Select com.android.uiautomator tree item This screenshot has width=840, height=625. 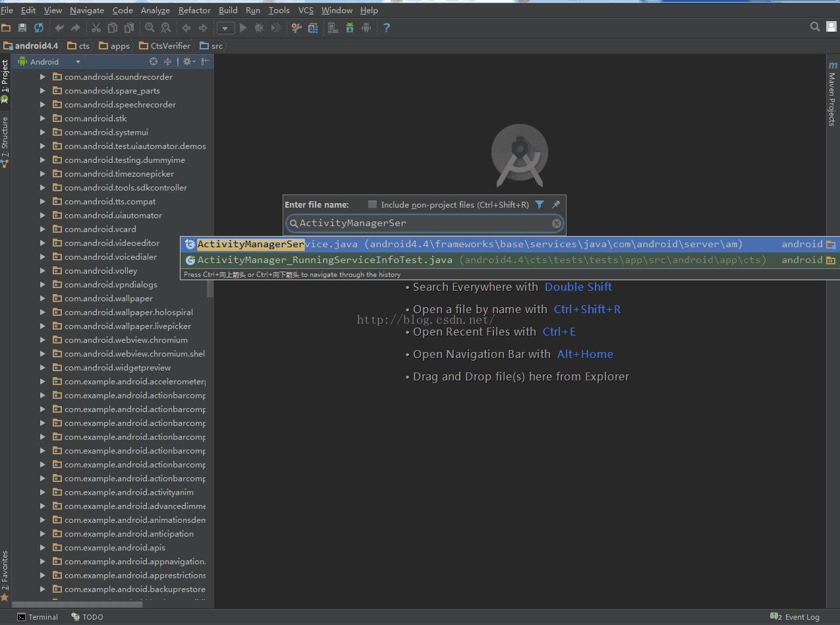[113, 216]
